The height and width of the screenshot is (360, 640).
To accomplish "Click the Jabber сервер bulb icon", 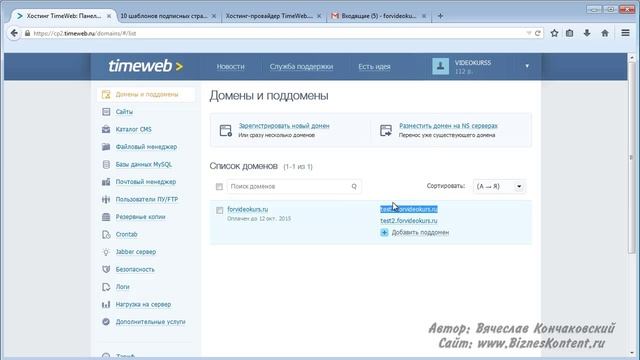I will (x=106, y=252).
